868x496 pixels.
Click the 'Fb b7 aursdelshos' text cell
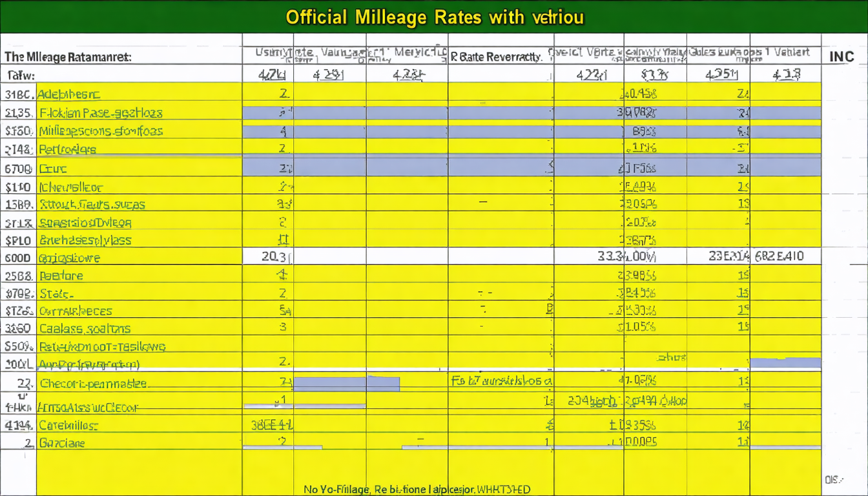coord(501,381)
